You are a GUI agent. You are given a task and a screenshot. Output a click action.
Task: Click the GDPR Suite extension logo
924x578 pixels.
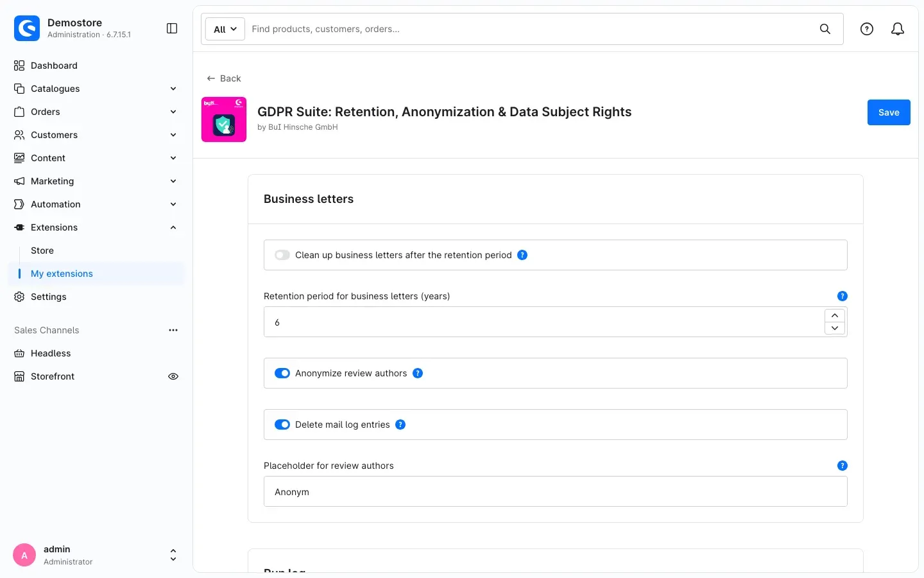pyautogui.click(x=224, y=119)
